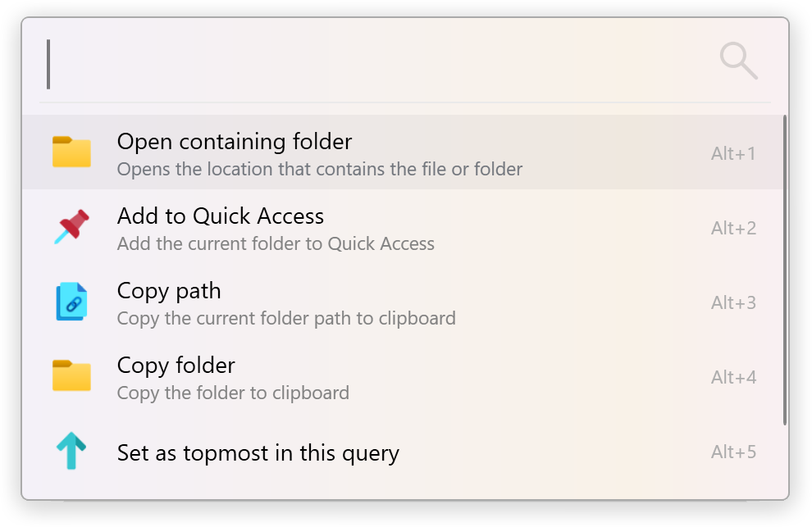The image size is (812, 527).
Task: Select the teal up-arrow icon for topmost option
Action: pos(71,451)
